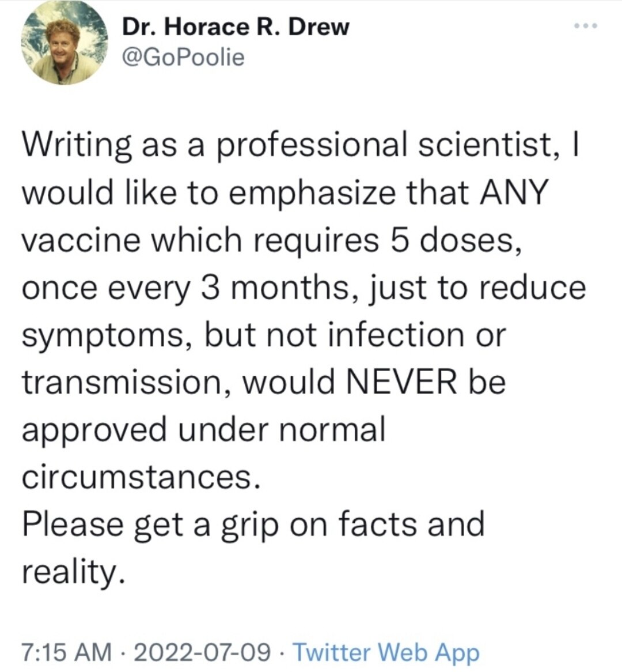The width and height of the screenshot is (622, 672).
Task: Open the Dr. Horace R. Drew display name
Action: [235, 27]
